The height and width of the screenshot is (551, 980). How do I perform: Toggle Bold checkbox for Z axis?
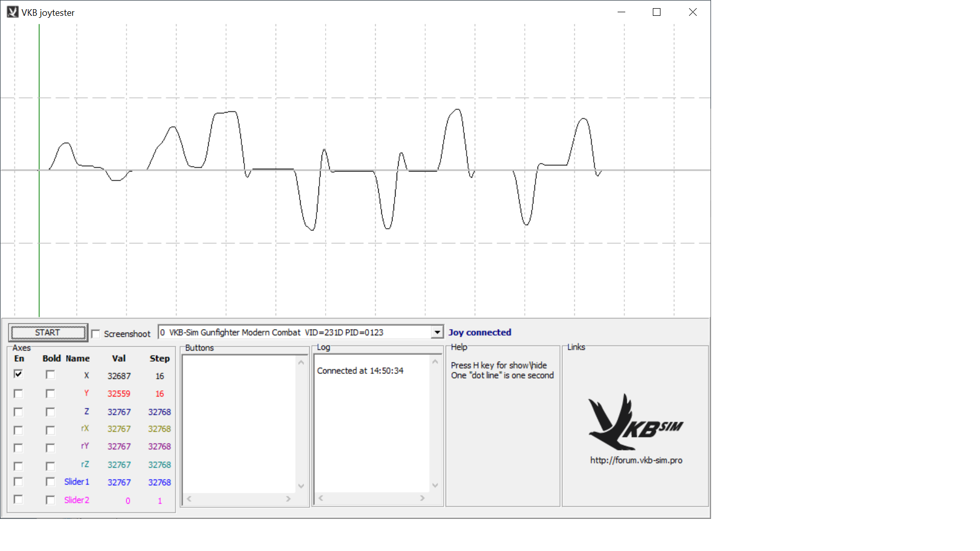tap(50, 412)
